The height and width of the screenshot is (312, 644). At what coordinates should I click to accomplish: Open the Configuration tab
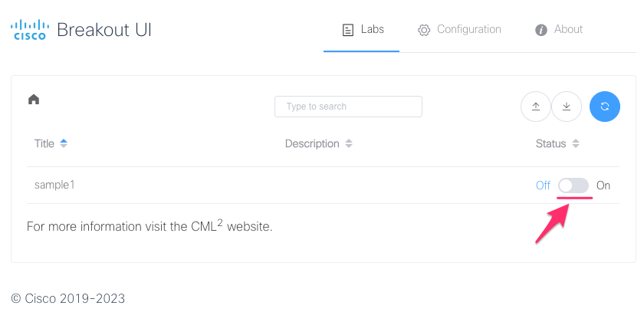point(459,30)
